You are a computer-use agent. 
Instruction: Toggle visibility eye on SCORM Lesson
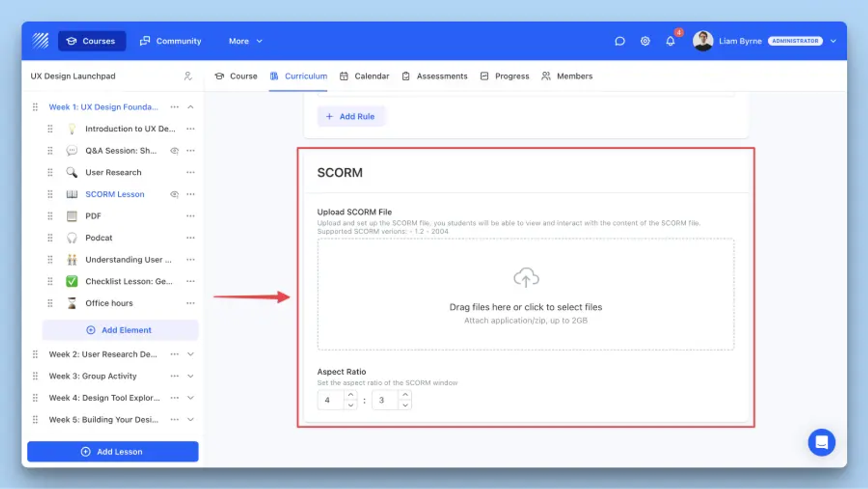(x=174, y=194)
